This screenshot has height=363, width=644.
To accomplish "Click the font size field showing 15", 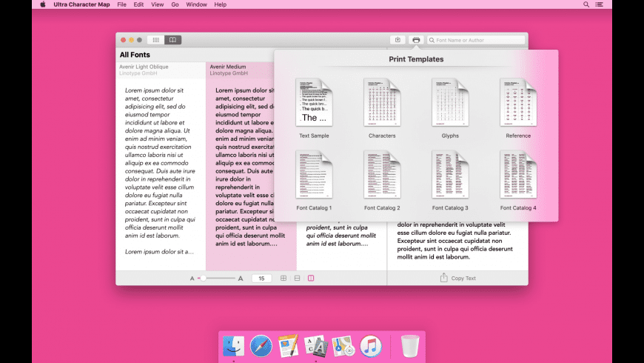I will click(x=261, y=279).
